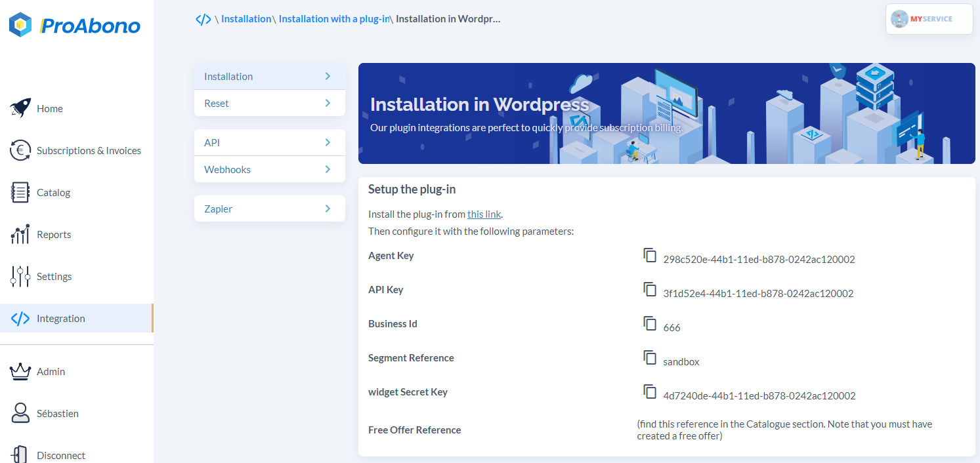980x463 pixels.
Task: Copy the API Key value
Action: [x=650, y=289]
